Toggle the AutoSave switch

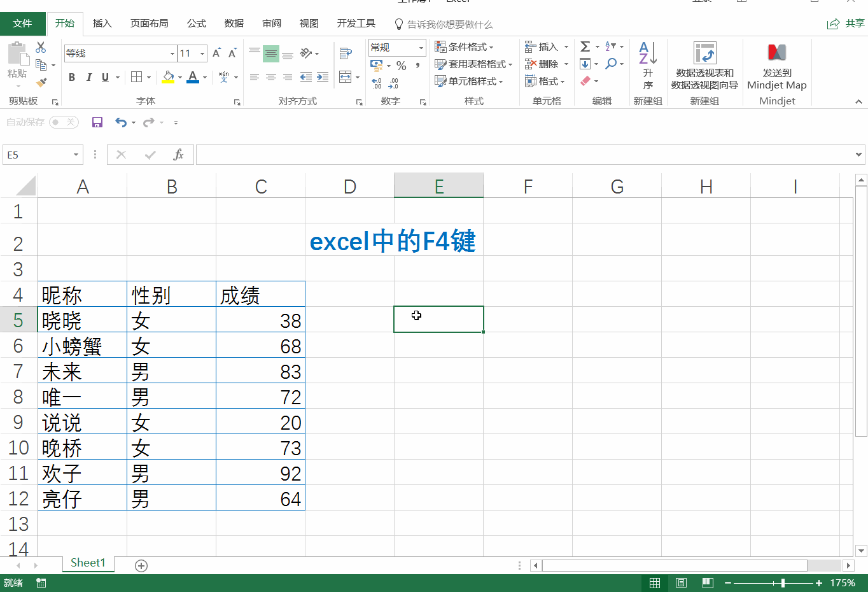click(64, 122)
